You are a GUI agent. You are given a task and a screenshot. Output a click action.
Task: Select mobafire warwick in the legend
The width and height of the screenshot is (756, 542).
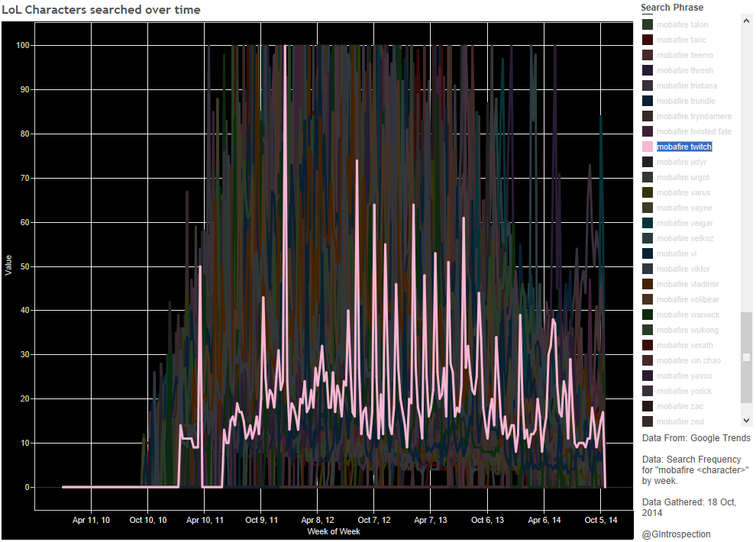point(687,315)
